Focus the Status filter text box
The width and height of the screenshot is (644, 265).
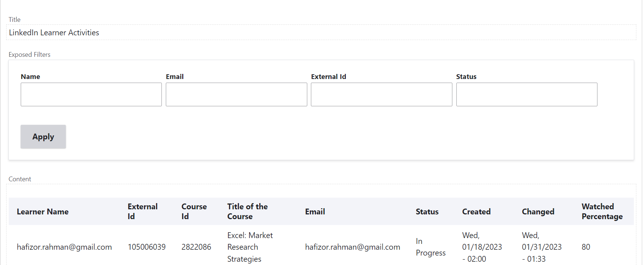[x=527, y=95]
